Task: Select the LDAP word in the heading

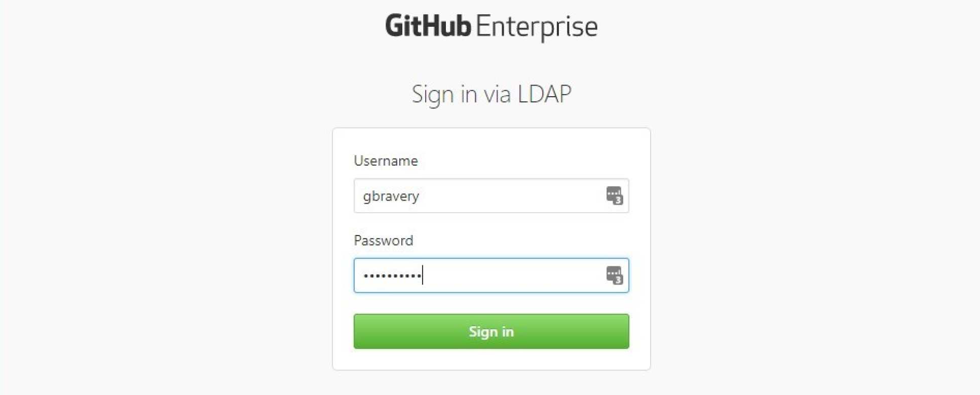Action: [545, 94]
